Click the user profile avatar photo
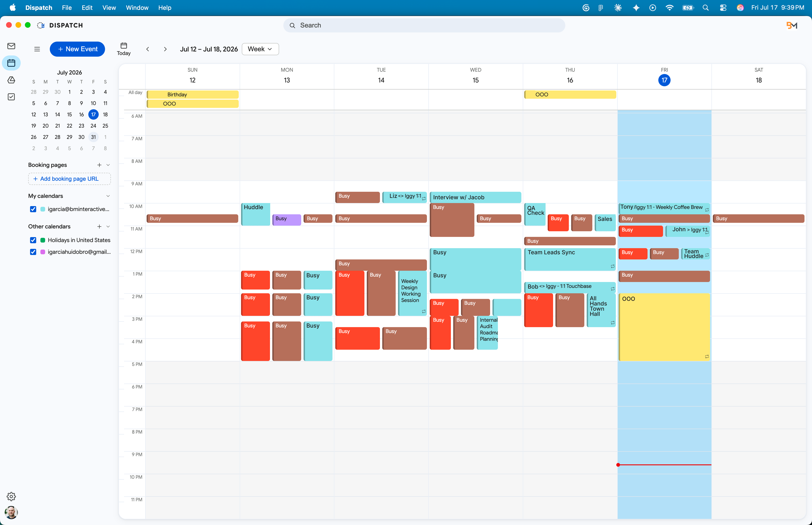 (x=11, y=512)
